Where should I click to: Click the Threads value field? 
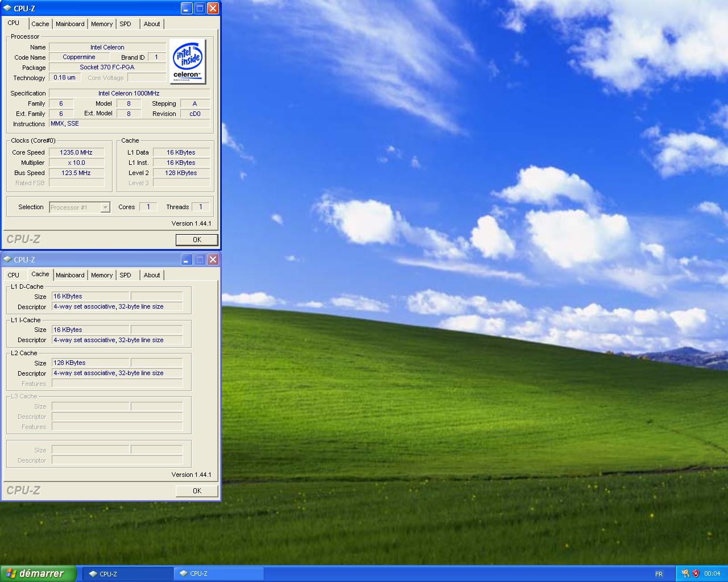[x=201, y=207]
